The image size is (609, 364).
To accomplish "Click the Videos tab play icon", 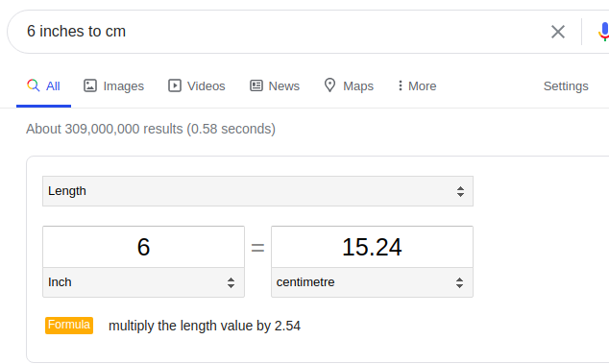I will (175, 85).
